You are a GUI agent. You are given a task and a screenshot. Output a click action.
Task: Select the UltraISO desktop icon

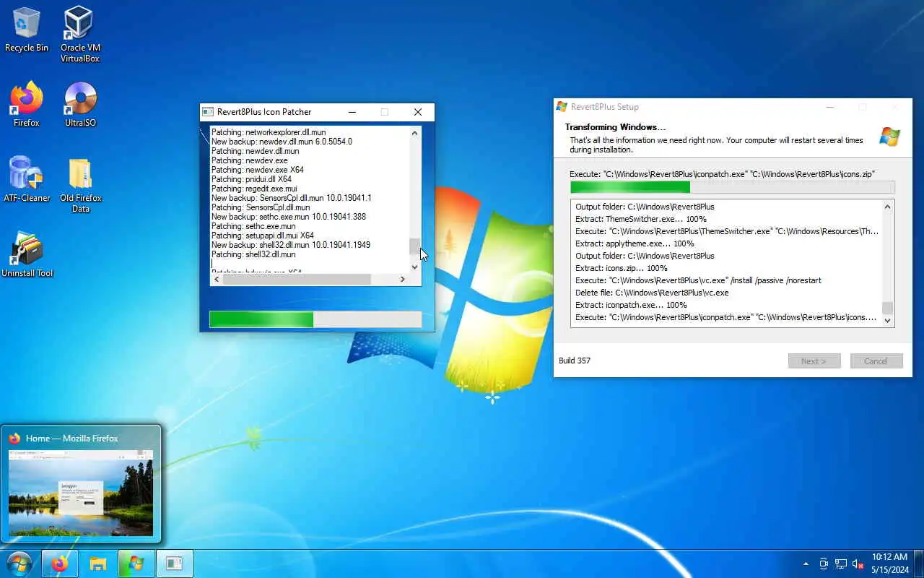point(80,104)
